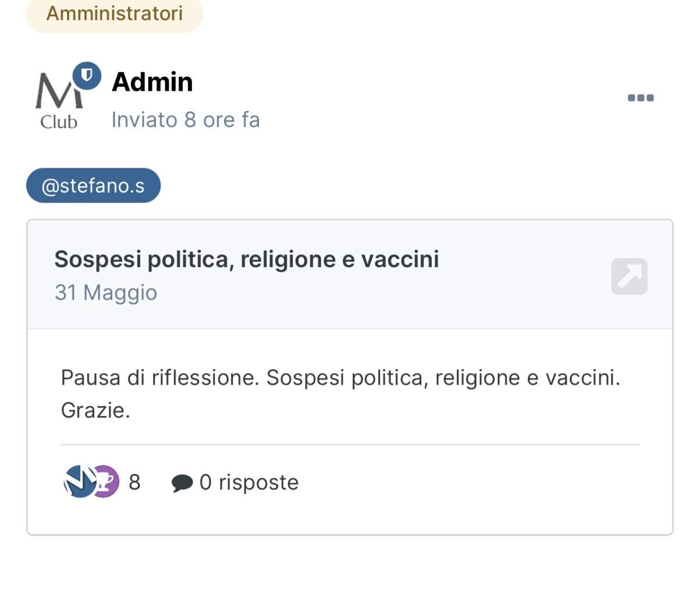
Task: Click the divider line above the reactions
Action: pos(350,445)
